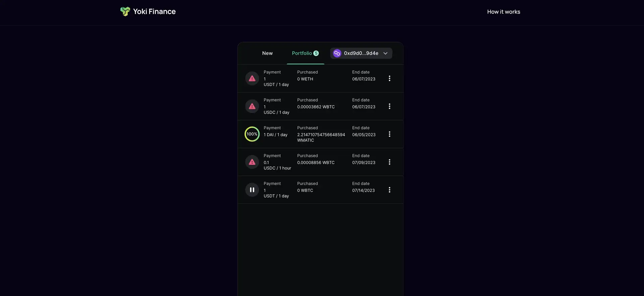Click the Polygon network icon beside the wallet address
Viewport: 644px width, 296px height.
(337, 53)
